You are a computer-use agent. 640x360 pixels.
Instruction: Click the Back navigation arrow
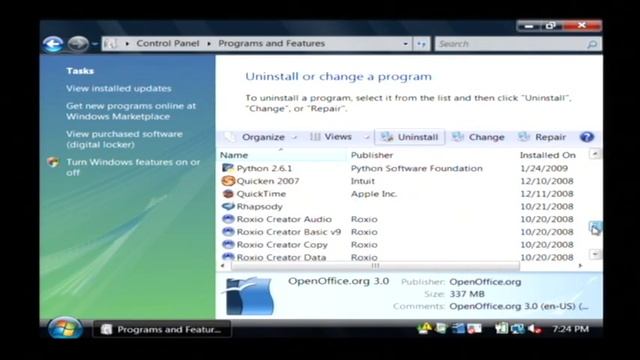(x=53, y=44)
